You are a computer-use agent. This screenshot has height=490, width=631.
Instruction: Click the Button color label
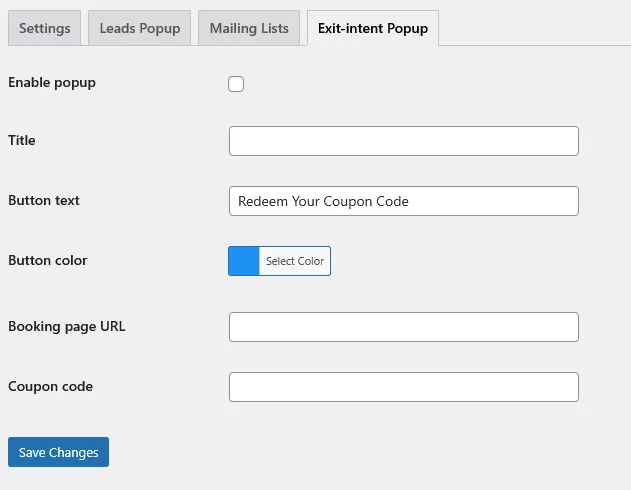pos(48,261)
